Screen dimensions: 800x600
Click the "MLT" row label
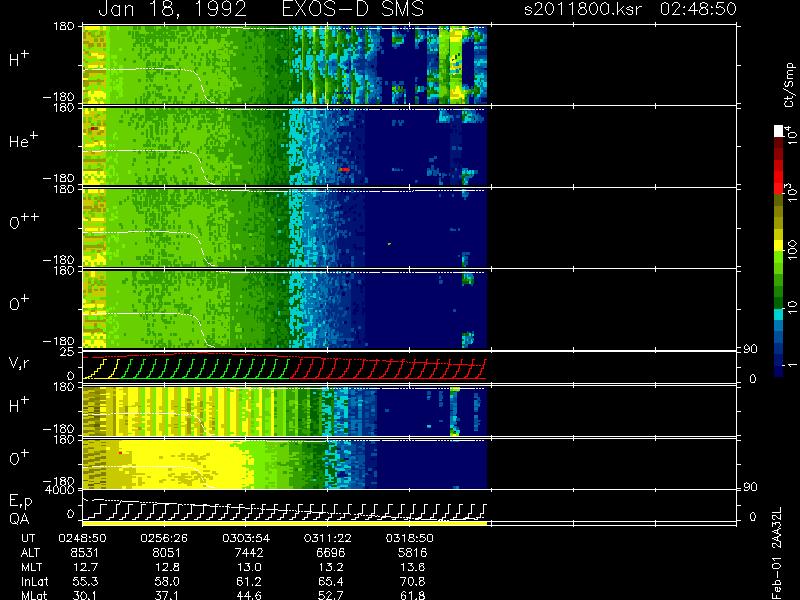click(x=31, y=567)
